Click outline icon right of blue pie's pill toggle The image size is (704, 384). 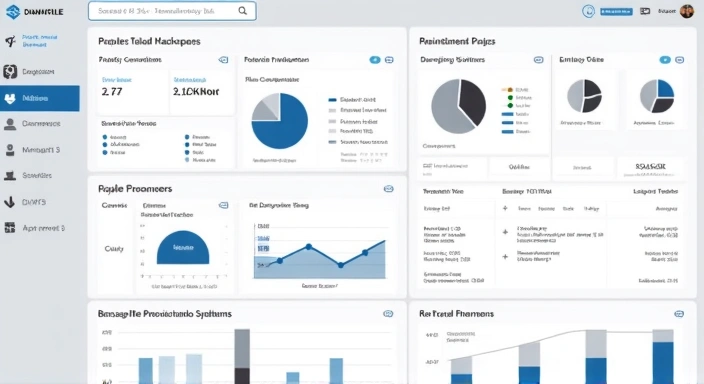click(x=389, y=60)
